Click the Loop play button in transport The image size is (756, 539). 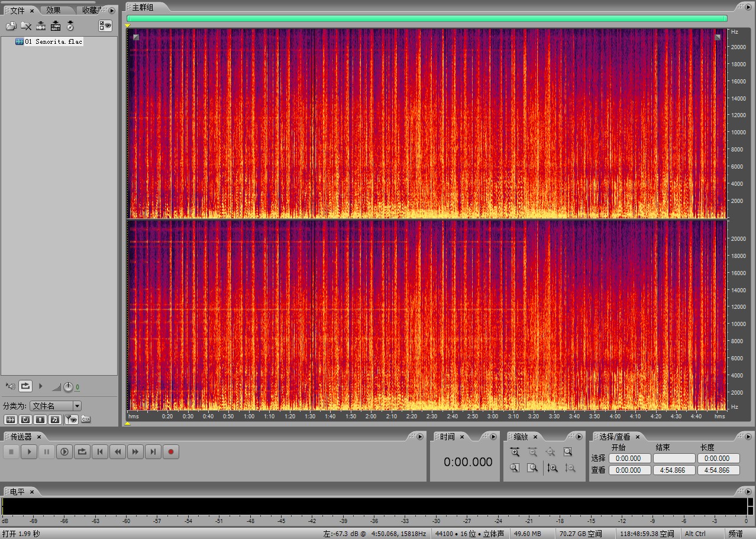tap(82, 452)
